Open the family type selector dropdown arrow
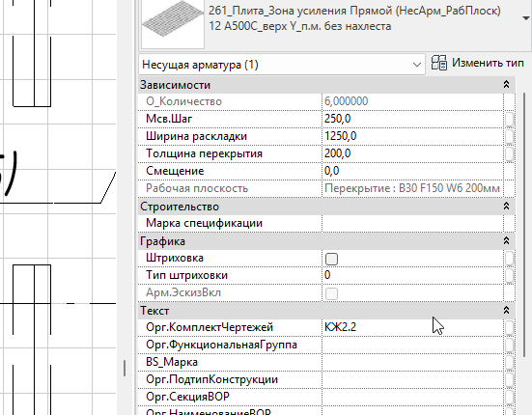 pos(526,18)
